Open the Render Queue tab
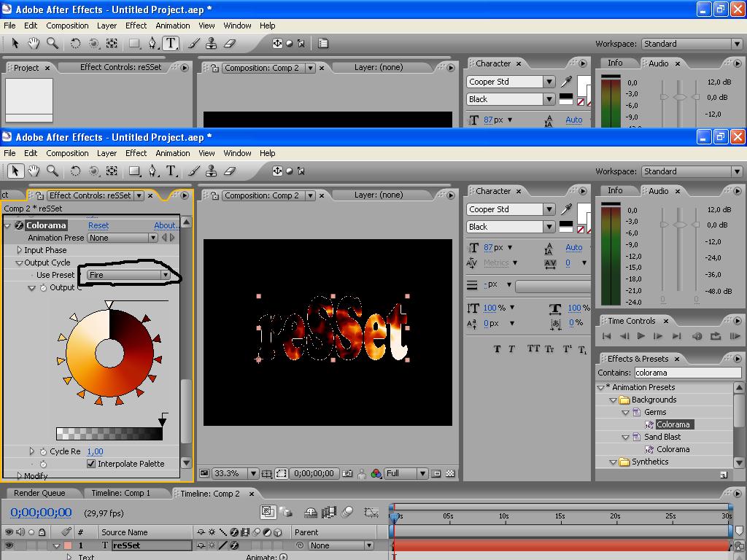 click(39, 494)
